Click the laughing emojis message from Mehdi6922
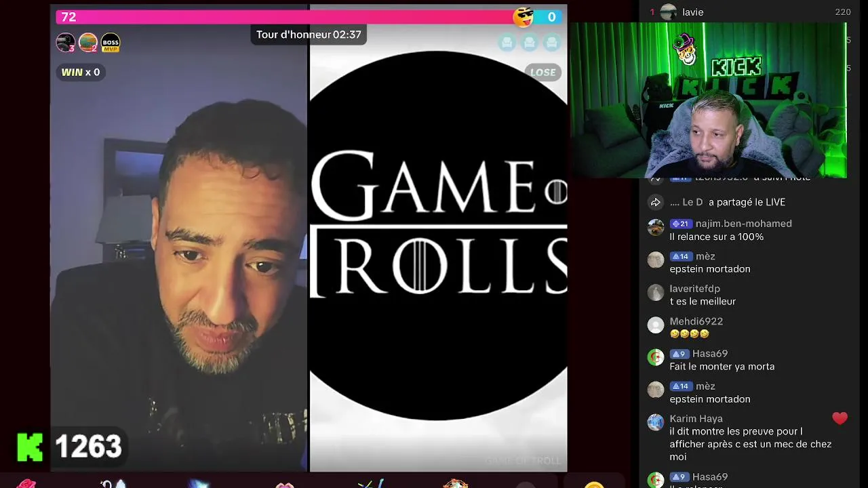This screenshot has width=868, height=488. point(689,334)
